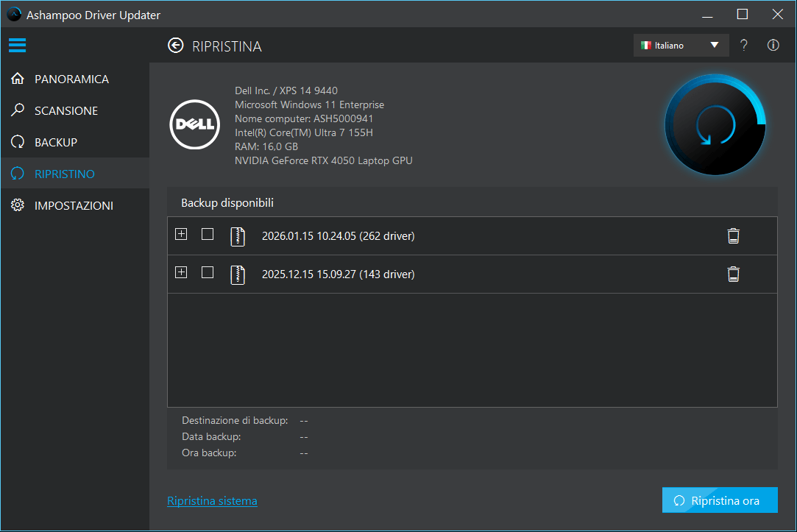Check the 2025.12.15 backup checkbox

[x=207, y=272]
